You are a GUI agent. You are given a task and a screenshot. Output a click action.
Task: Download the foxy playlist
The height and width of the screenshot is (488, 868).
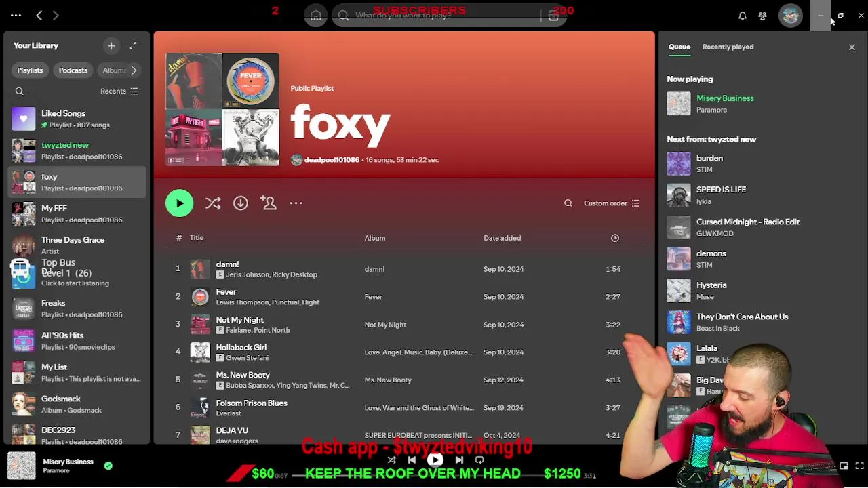pos(241,203)
